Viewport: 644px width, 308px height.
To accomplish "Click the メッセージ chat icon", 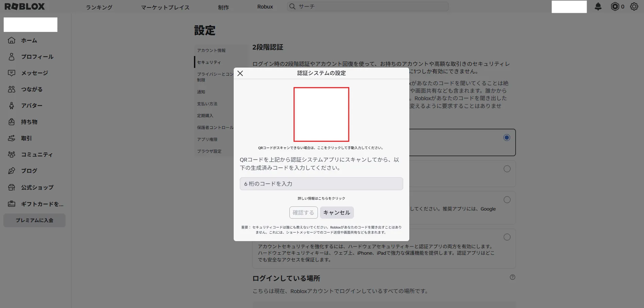I will pyautogui.click(x=12, y=73).
